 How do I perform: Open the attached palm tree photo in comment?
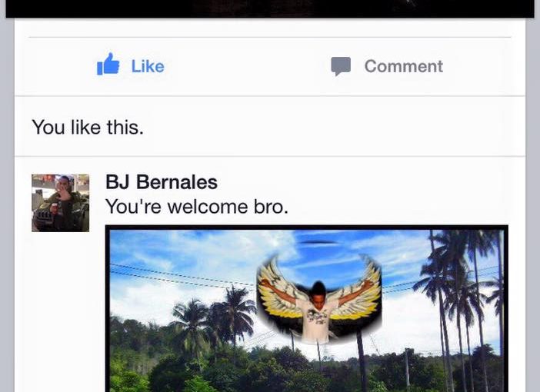tap(306, 309)
